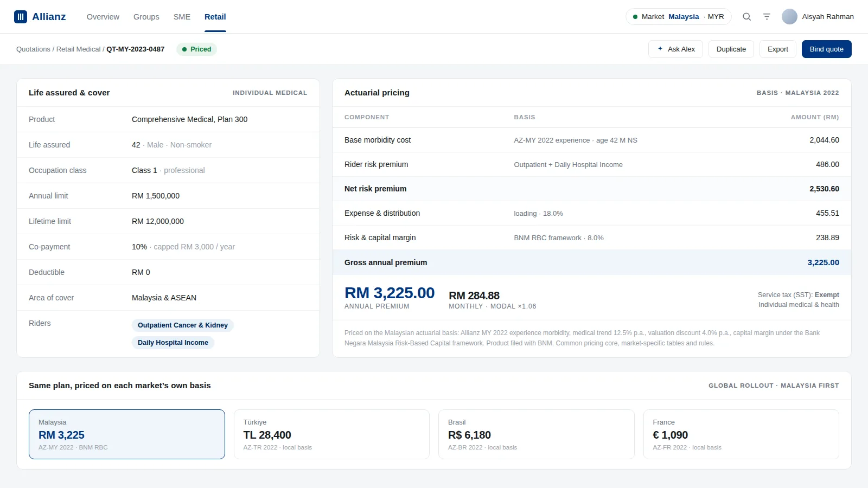This screenshot has height=488, width=868.
Task: Click the RM 12,000,000 lifetime limit value
Action: pos(158,221)
